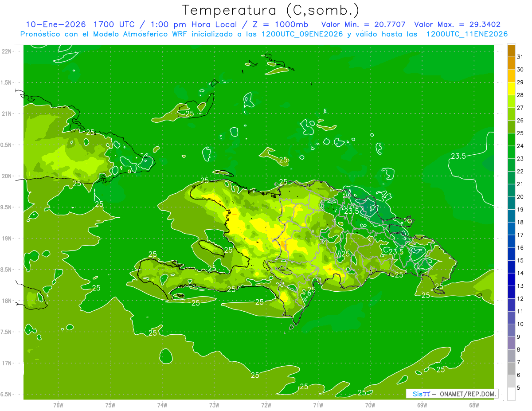The width and height of the screenshot is (532, 411).
Task: Pick the orange swatch between 30 and 31
Action: tap(511, 63)
